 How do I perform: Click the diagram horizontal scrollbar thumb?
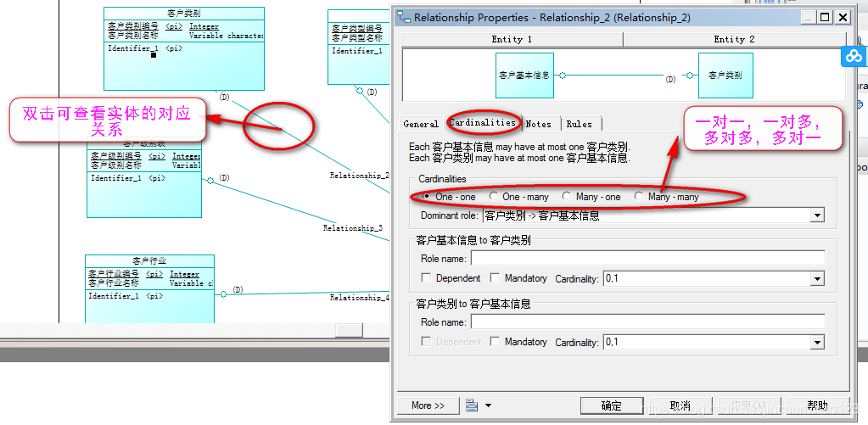click(x=350, y=330)
